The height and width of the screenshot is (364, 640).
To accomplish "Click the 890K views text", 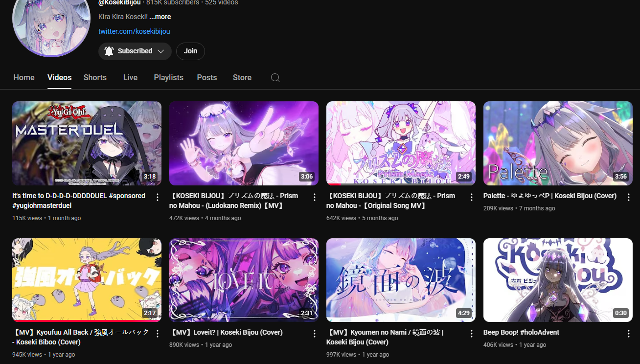I will click(184, 345).
